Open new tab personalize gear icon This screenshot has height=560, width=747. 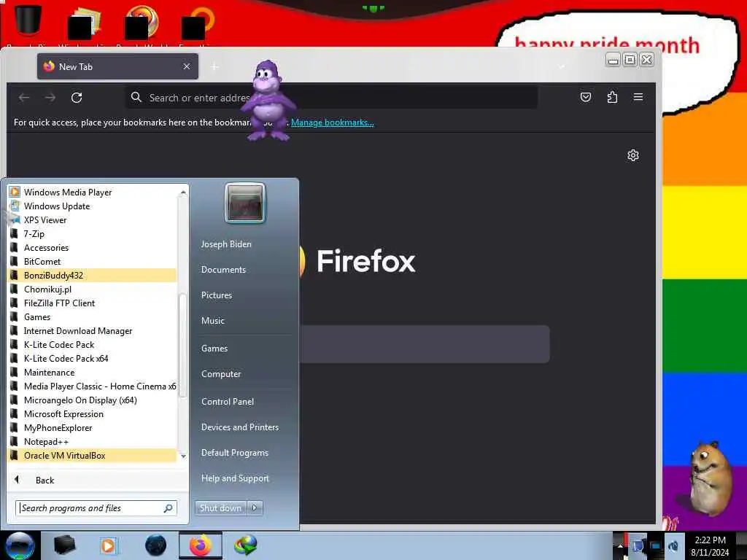[632, 155]
